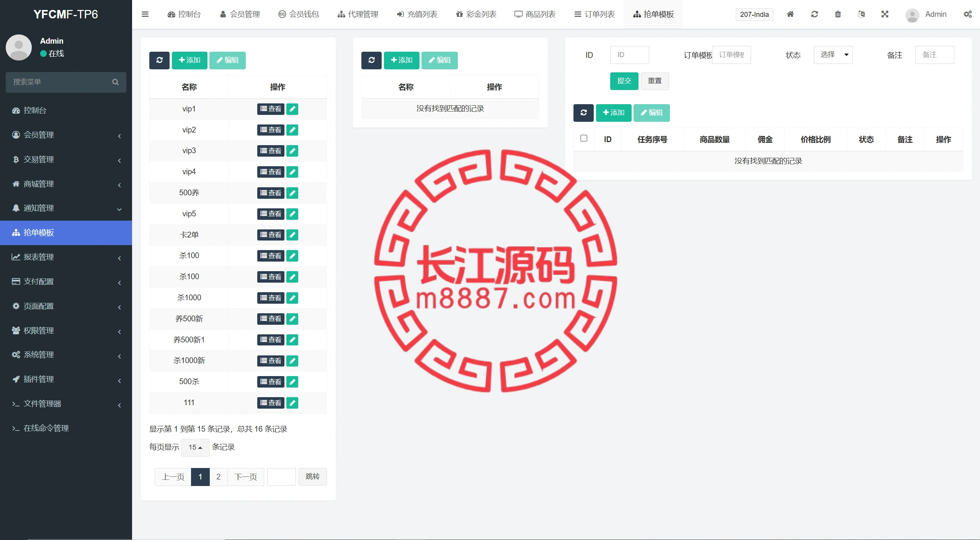Click the pencil edit icon for 养500新1
This screenshot has width=980, height=540.
[x=292, y=340]
